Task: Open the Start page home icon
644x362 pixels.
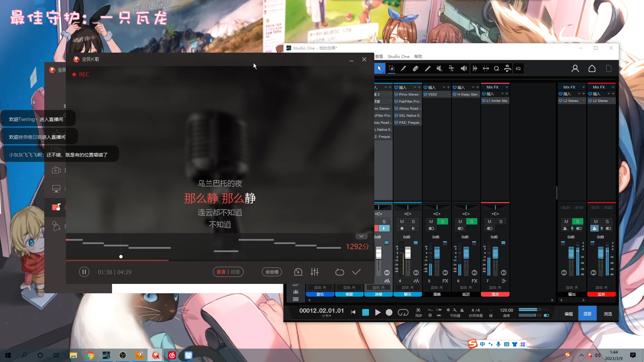Action: 592,68
